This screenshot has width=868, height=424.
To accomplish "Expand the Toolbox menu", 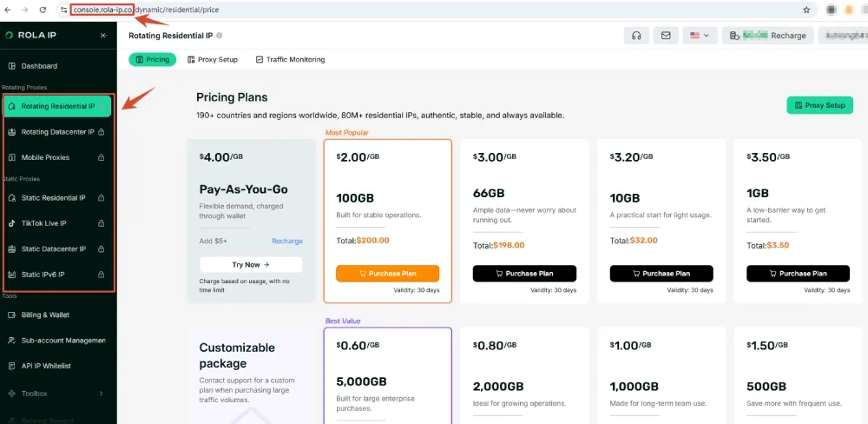I will [57, 394].
